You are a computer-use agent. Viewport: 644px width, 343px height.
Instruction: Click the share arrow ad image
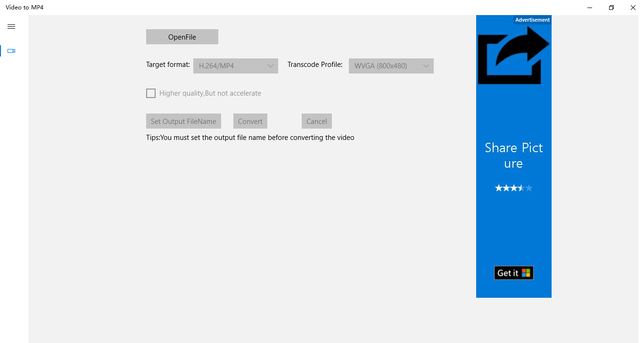pos(514,56)
